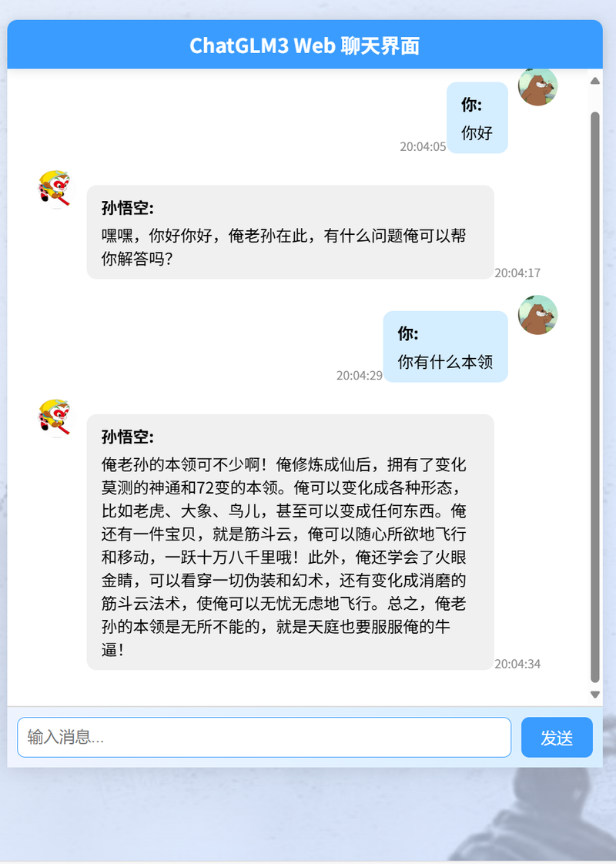This screenshot has width=616, height=864.
Task: Click the "你有什么本领" user message bubble
Action: coord(445,347)
